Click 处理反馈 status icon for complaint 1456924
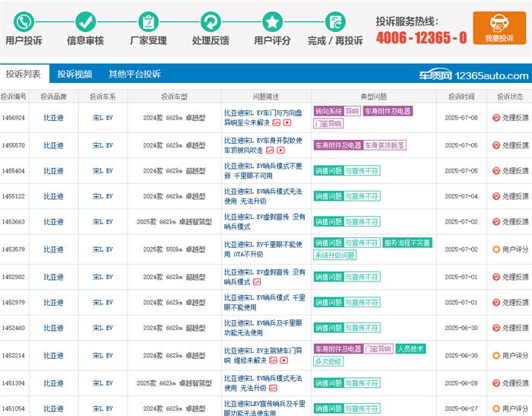The width and height of the screenshot is (532, 416). [496, 118]
